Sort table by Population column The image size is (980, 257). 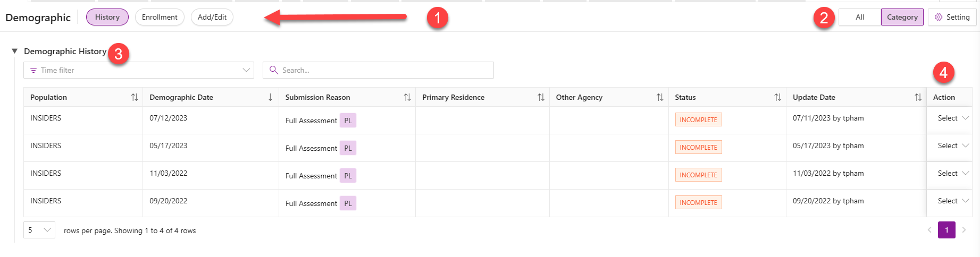(135, 97)
